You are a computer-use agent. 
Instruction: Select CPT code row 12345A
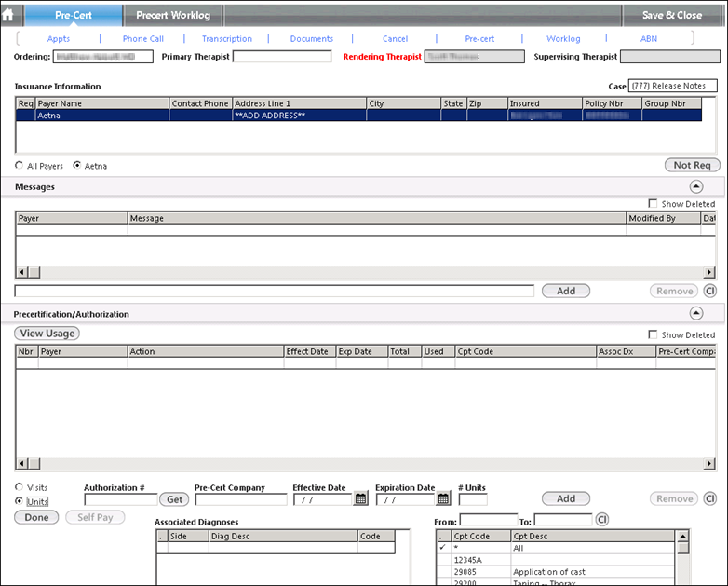point(555,560)
